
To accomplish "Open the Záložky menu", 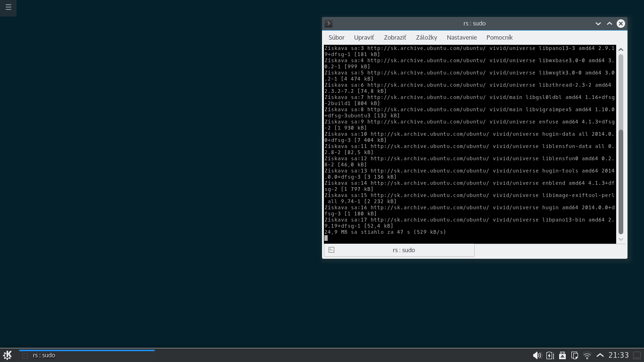I will (x=426, y=37).
